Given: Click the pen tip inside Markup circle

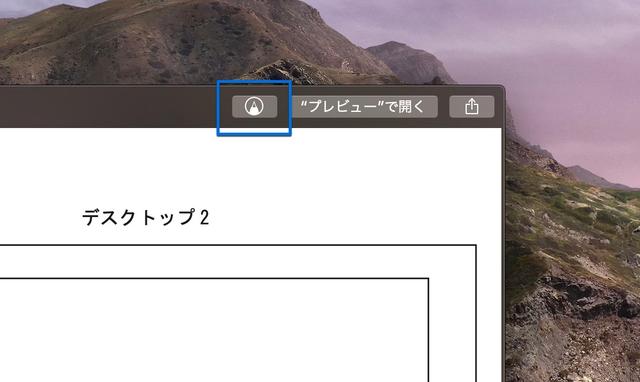Looking at the screenshot, I should click(254, 109).
